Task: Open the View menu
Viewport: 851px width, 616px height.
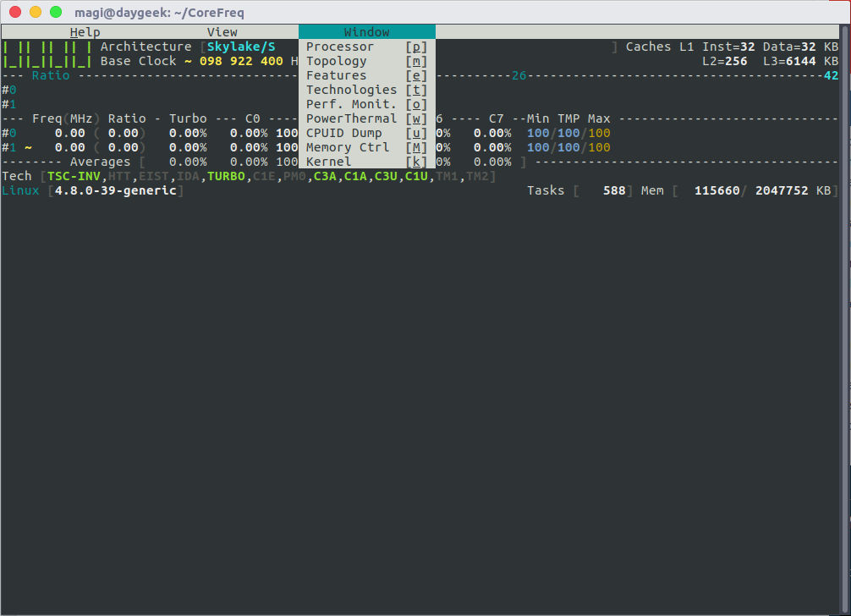Action: tap(222, 32)
